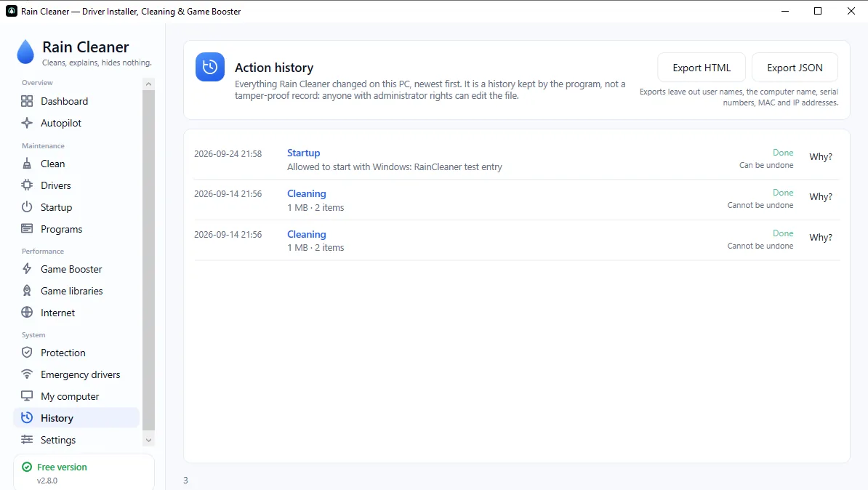Click the sidebar scroll up arrow
This screenshot has width=868, height=490.
click(x=148, y=84)
